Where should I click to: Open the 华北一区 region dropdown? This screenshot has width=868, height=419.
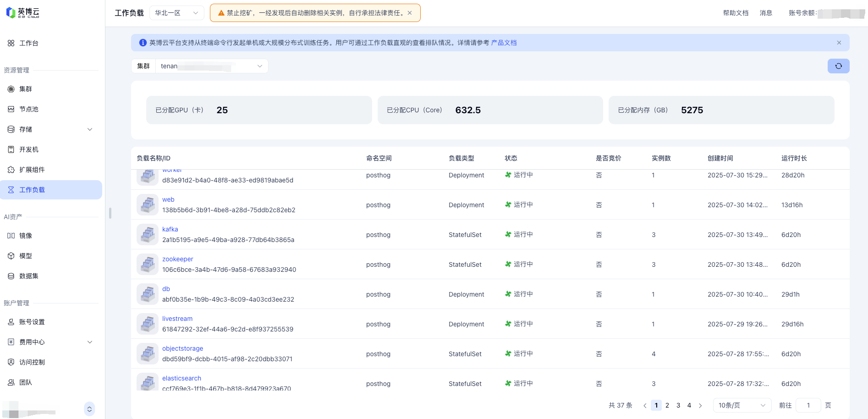177,13
